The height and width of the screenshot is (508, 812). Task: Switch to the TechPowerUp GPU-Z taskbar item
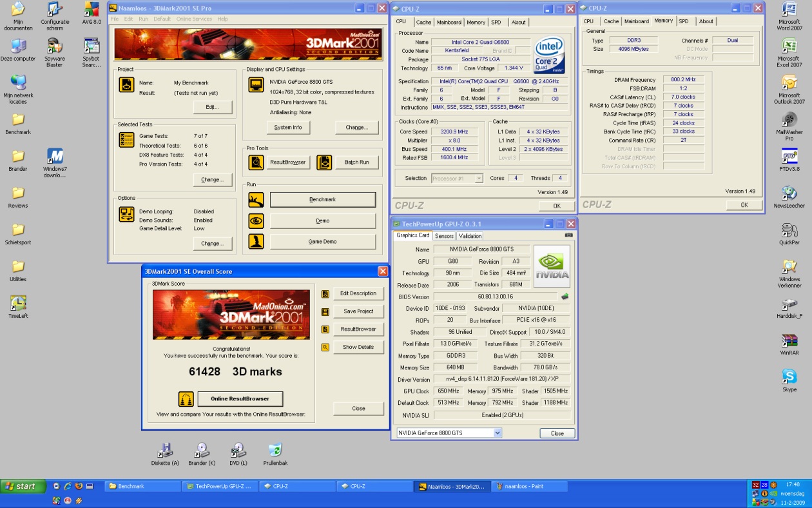[x=220, y=487]
